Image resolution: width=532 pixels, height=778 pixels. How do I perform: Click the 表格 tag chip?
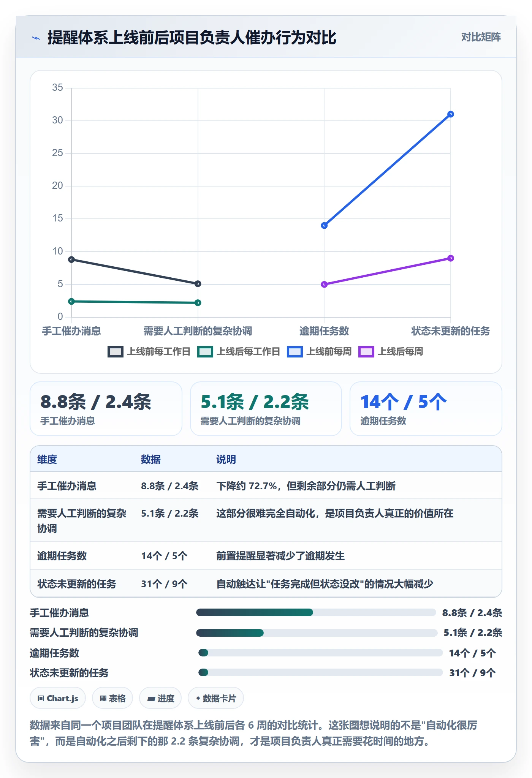pyautogui.click(x=112, y=698)
